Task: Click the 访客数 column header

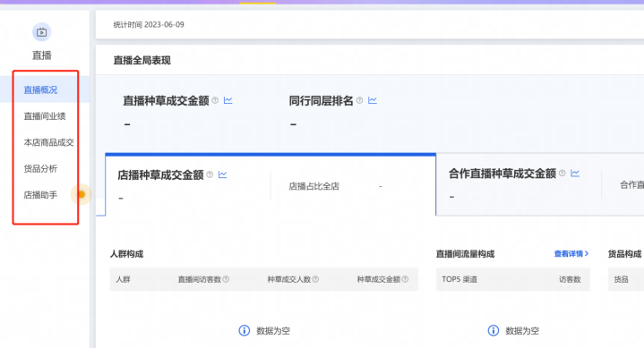Action: [x=570, y=279]
